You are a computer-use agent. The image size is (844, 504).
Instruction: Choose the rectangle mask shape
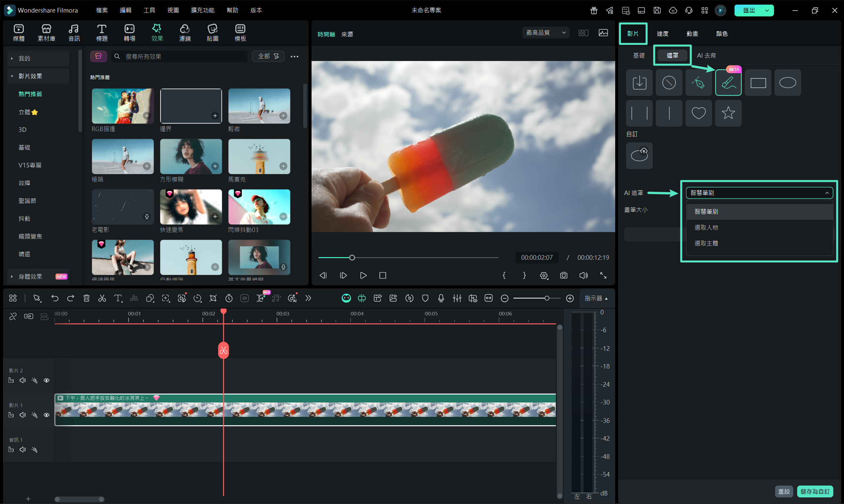point(758,82)
